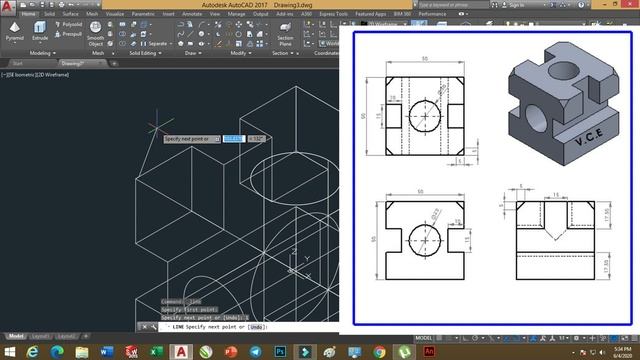Add a new drawing tab with plus button
Image resolution: width=640 pixels, height=360 pixels.
tap(114, 63)
